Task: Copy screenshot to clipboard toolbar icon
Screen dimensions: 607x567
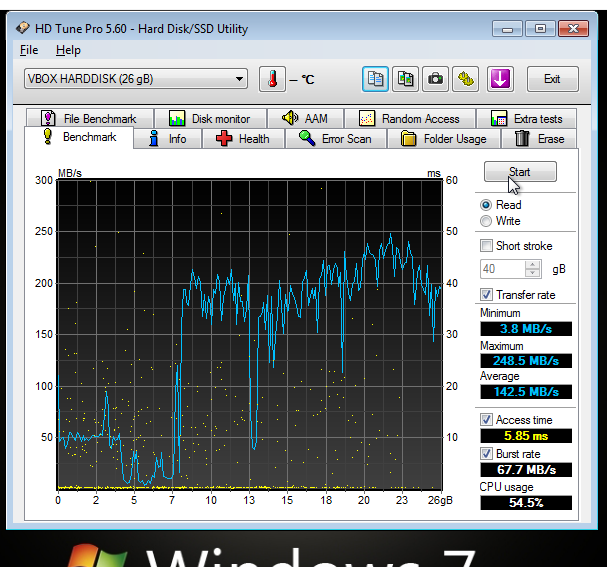Action: coord(405,79)
